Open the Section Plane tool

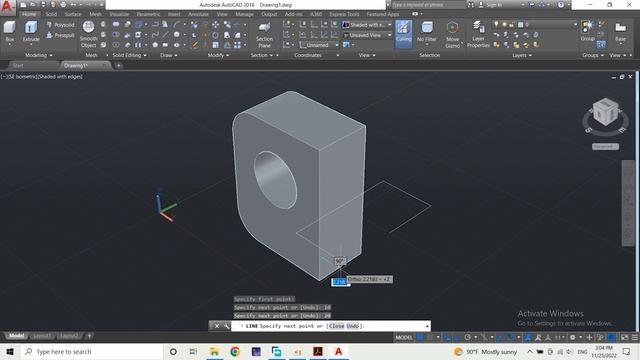tap(264, 35)
